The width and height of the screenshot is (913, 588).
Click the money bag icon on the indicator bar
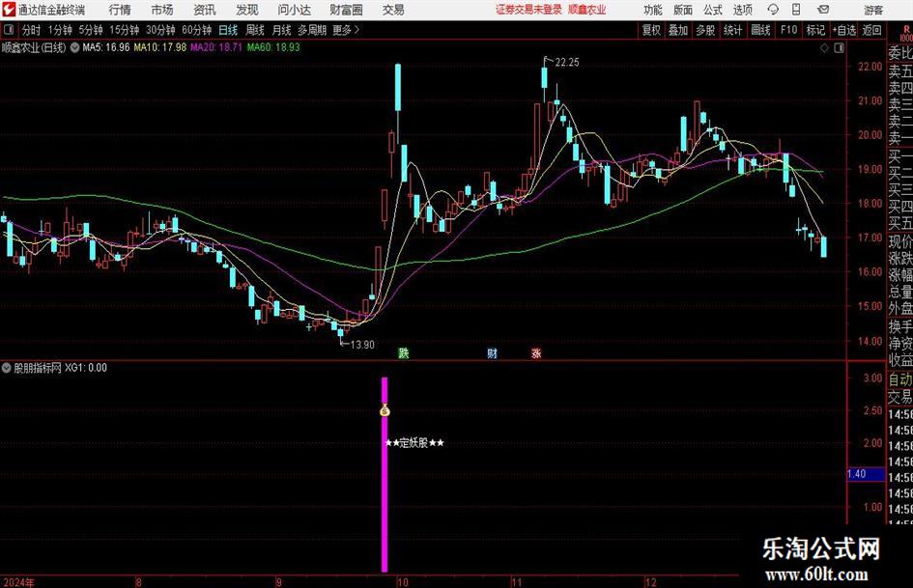(385, 410)
